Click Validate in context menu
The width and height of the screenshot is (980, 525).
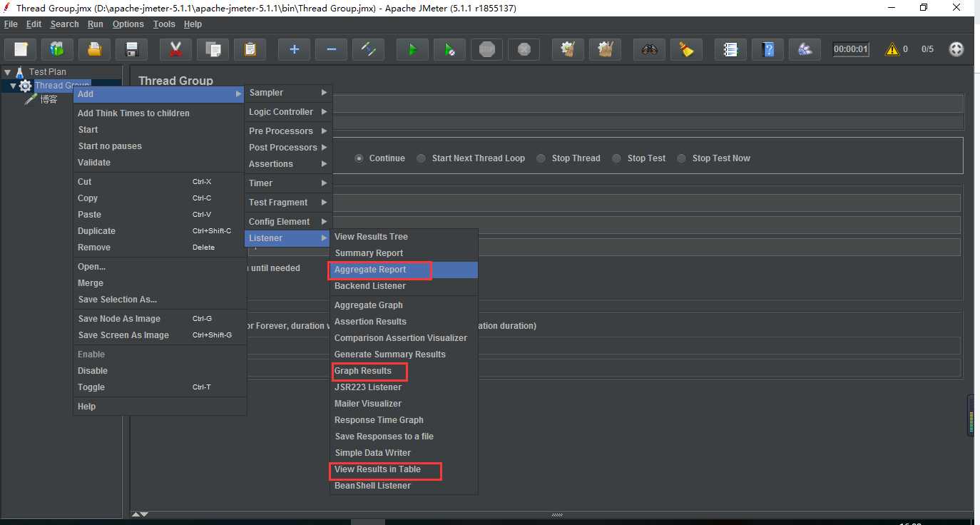pyautogui.click(x=160, y=163)
